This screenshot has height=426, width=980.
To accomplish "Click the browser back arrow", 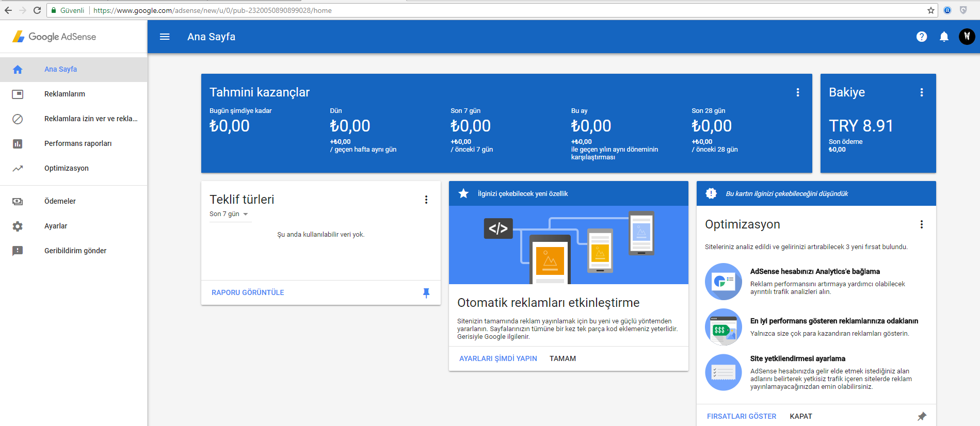I will point(8,10).
